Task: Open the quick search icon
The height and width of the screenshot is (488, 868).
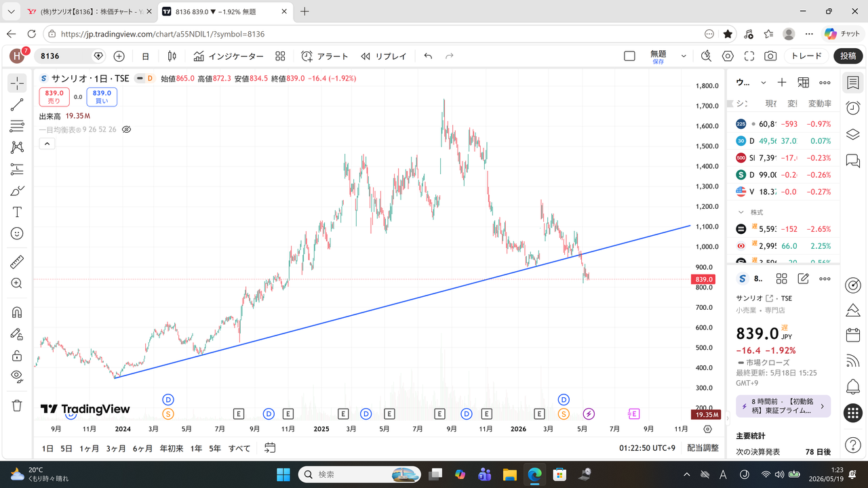Action: 707,56
